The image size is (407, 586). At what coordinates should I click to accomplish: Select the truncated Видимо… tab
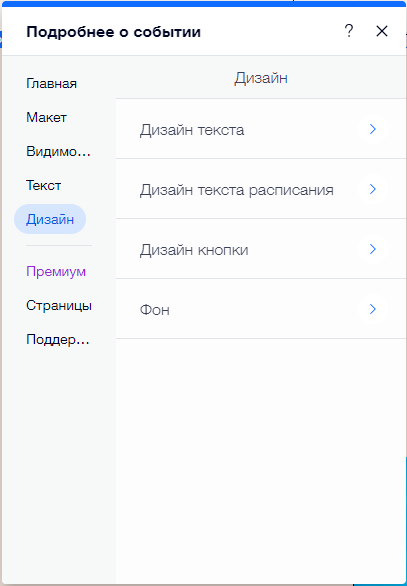tap(58, 151)
